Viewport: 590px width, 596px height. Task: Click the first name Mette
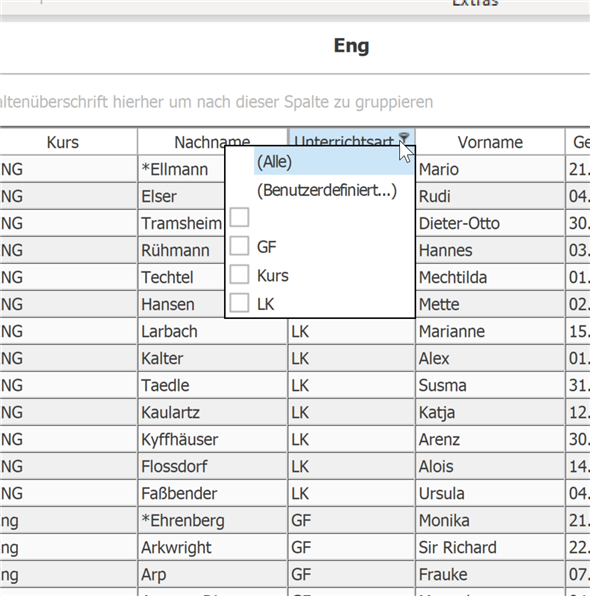click(439, 304)
